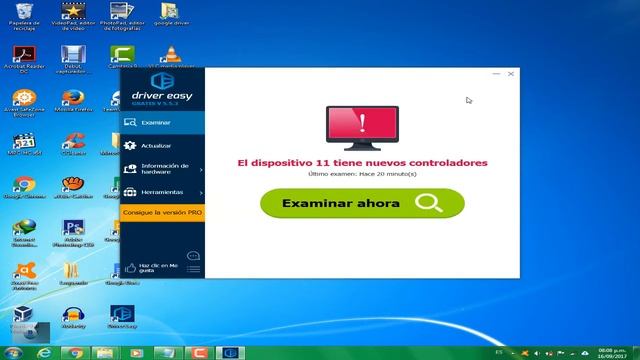This screenshot has height=360, width=640.
Task: Select Internet Download Manager desktop icon
Action: click(24, 233)
